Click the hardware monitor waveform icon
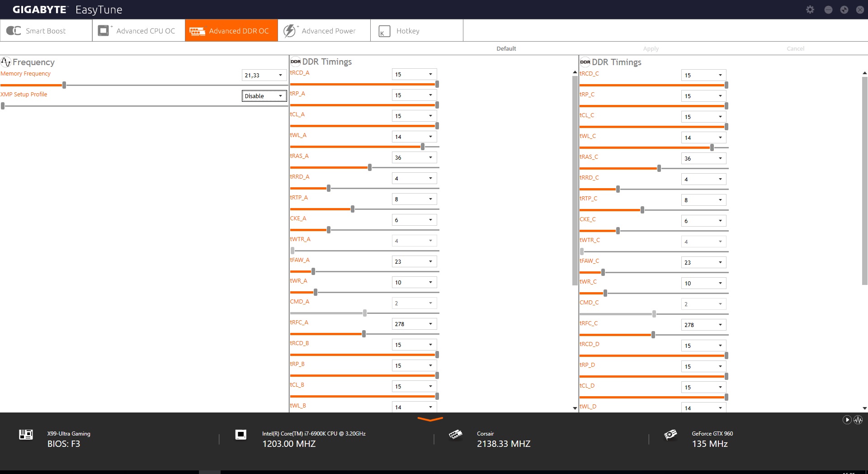Viewport: 868px width, 474px height. tap(858, 420)
